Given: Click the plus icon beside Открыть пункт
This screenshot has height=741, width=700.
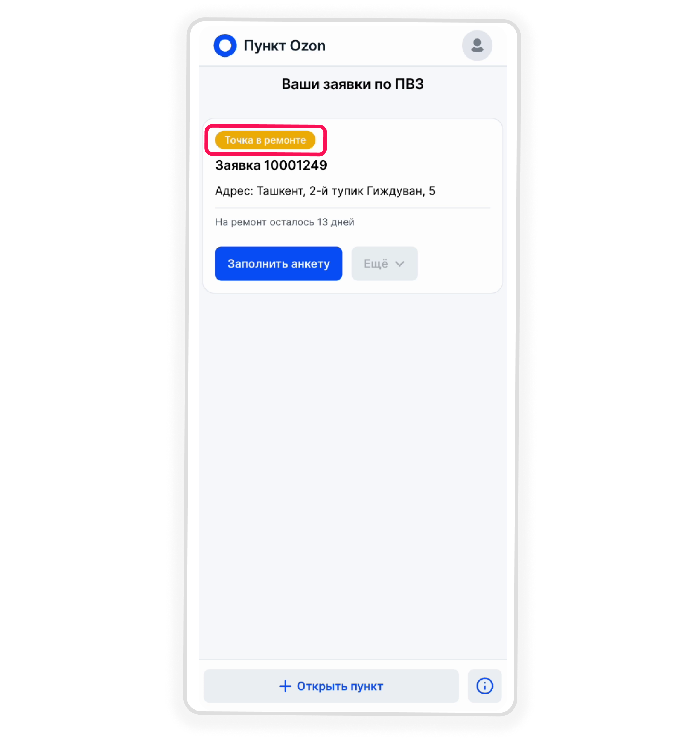Looking at the screenshot, I should tap(285, 686).
